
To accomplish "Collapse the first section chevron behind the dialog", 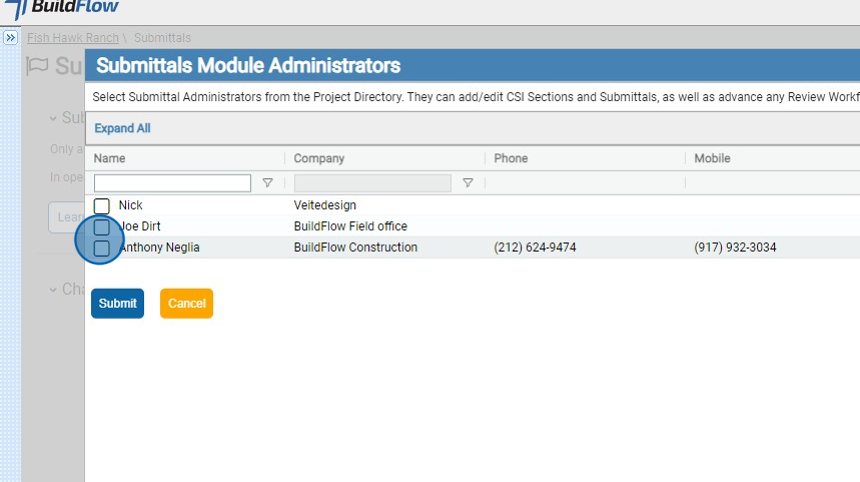I will 53,118.
